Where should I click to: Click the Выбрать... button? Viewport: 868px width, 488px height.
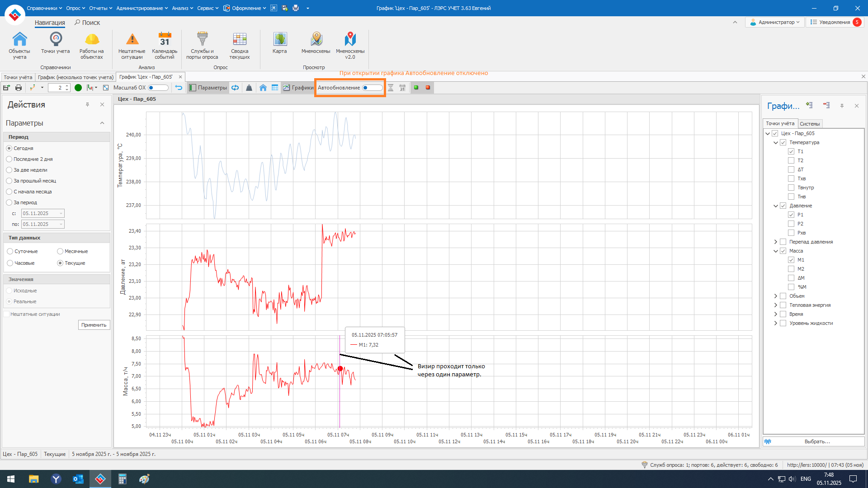coord(817,441)
